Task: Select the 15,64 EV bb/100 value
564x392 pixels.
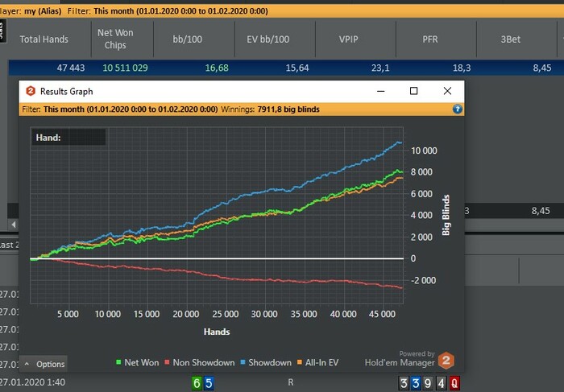Action: [297, 68]
